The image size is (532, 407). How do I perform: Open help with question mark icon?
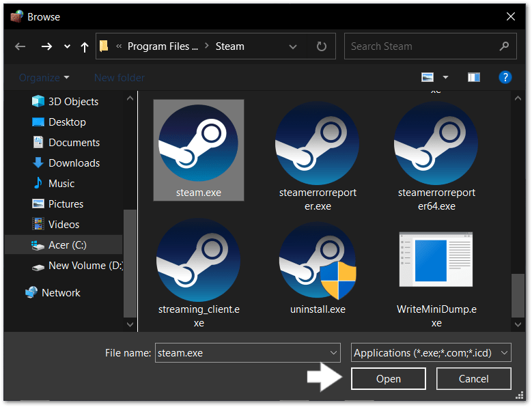tap(505, 77)
